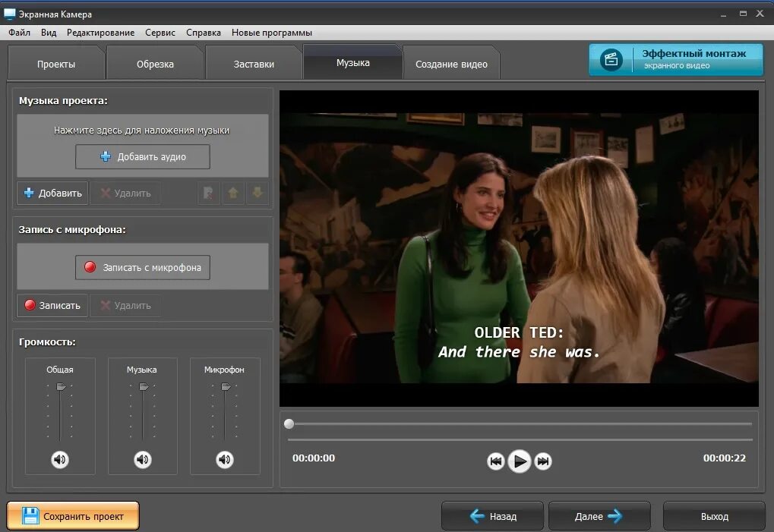Close the Экранная Камера window
774x532 pixels.
(x=760, y=14)
